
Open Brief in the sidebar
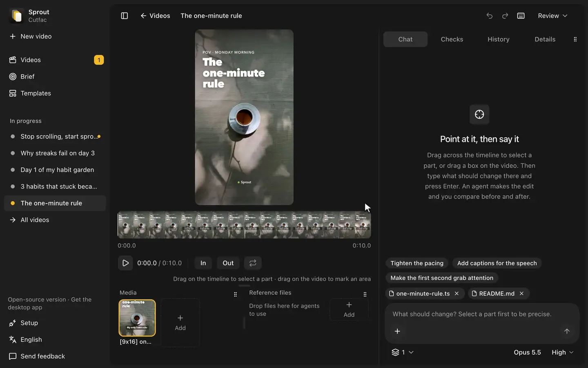click(x=56, y=77)
